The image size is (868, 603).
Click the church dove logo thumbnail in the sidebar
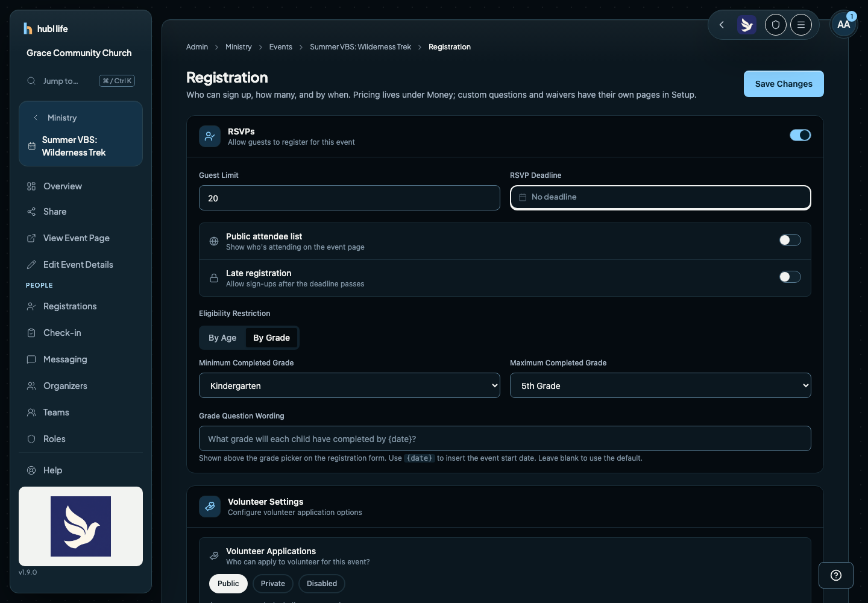point(81,526)
